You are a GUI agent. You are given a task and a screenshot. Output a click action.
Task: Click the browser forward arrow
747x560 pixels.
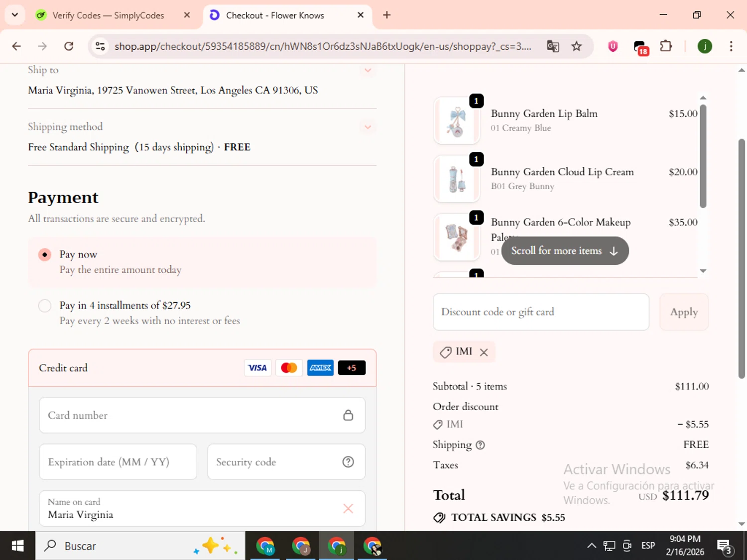point(42,46)
